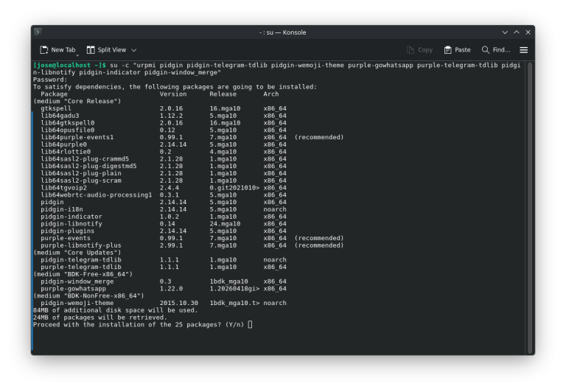
Task: Click 'lib64sasl2-plug-plain' package name
Action: [x=81, y=173]
